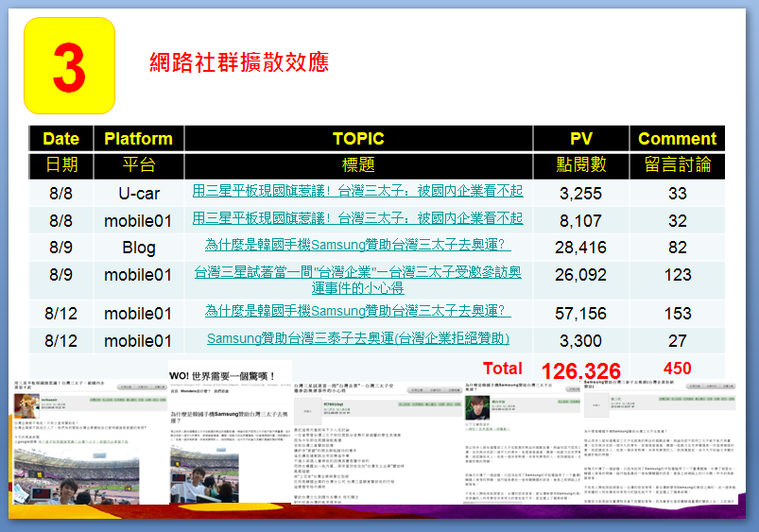
Task: Select the Blog platform cell
Action: tap(139, 248)
